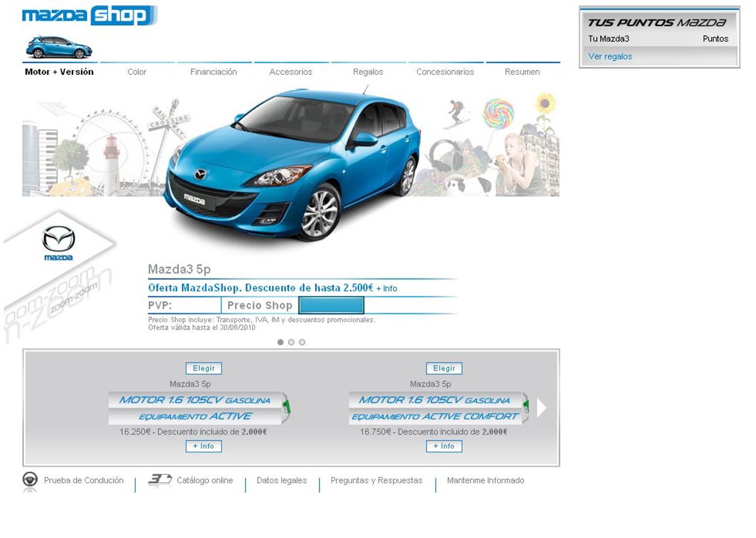Go to the Accesorios tab
The image size is (756, 538).
tap(290, 72)
